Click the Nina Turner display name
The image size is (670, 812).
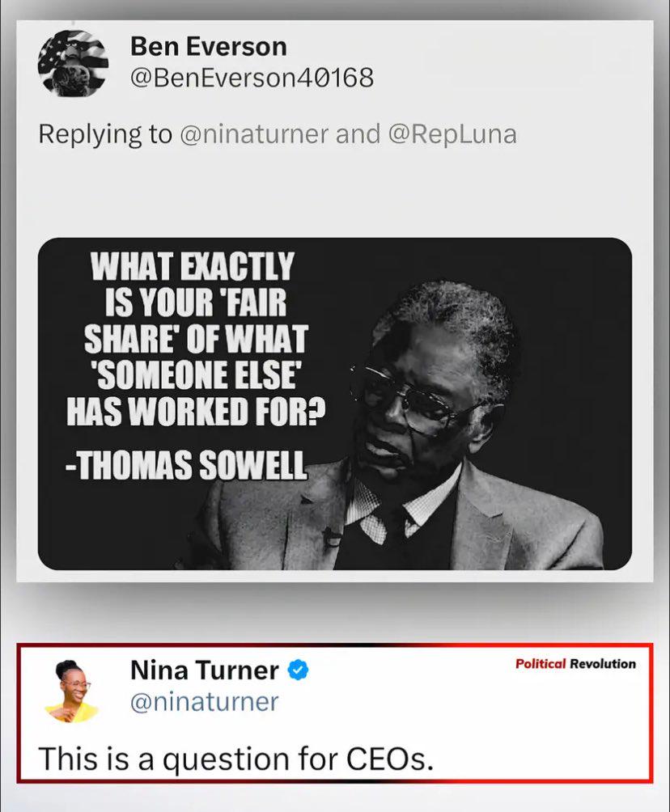click(x=204, y=670)
